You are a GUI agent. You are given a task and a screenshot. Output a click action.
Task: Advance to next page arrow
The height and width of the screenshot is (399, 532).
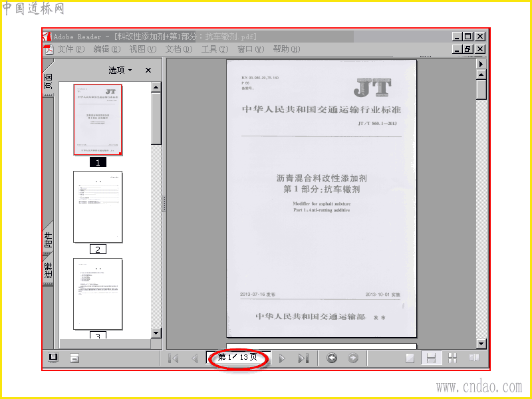click(281, 358)
